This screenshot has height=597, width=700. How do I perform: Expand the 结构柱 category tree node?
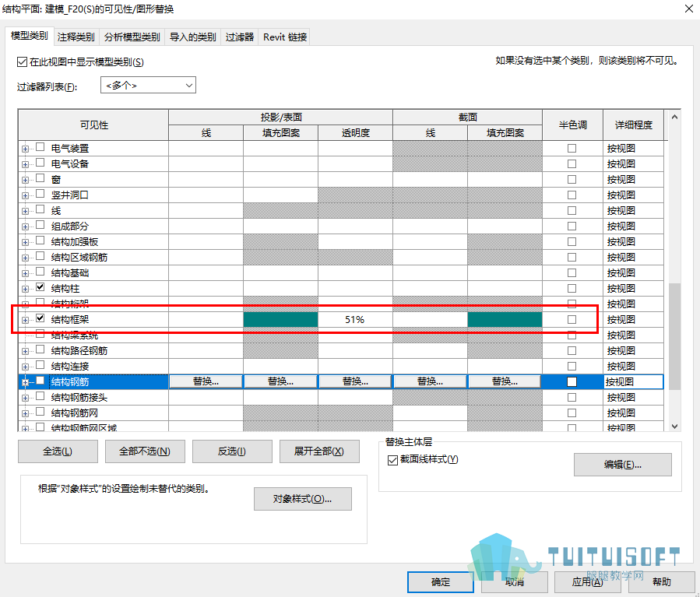point(25,289)
